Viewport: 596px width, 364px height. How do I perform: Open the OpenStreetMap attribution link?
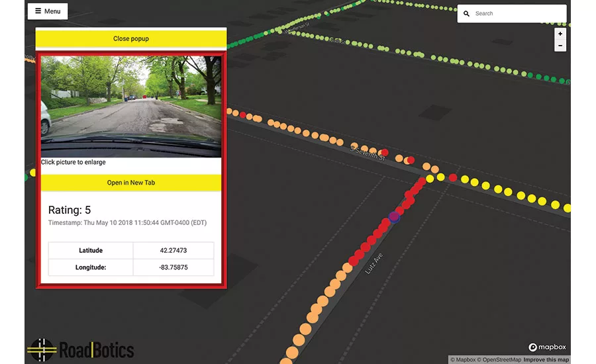[x=499, y=360]
